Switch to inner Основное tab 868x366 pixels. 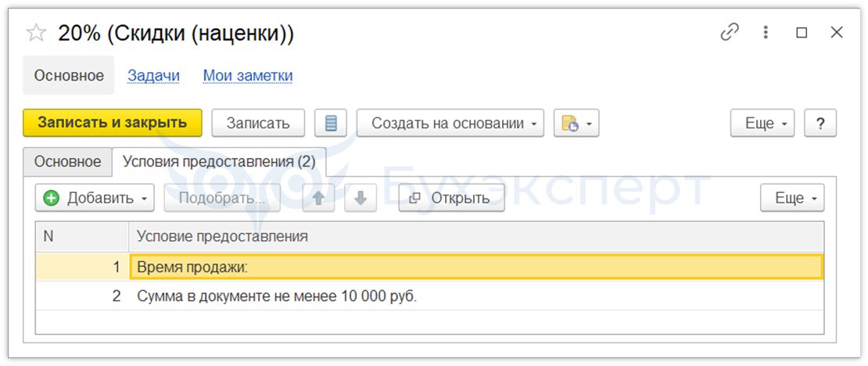67,162
